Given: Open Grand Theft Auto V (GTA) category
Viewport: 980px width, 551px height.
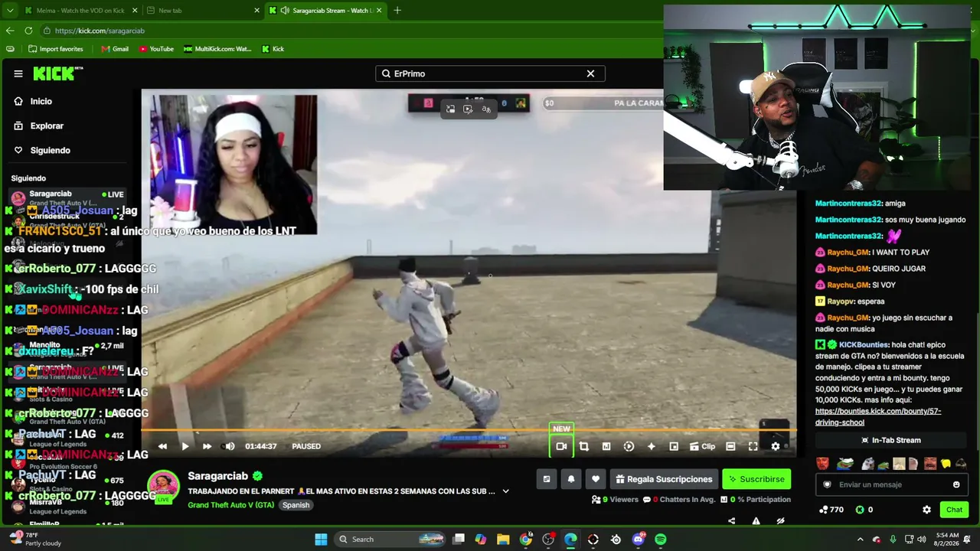Looking at the screenshot, I should [x=230, y=505].
